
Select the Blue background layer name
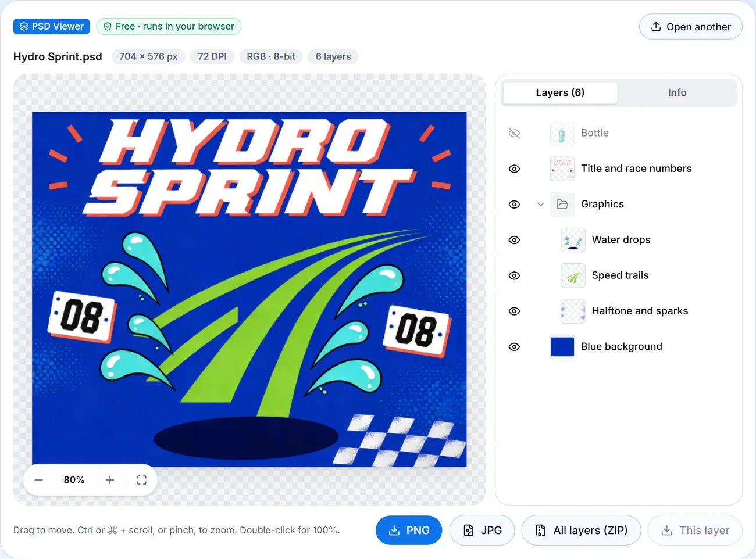point(622,347)
